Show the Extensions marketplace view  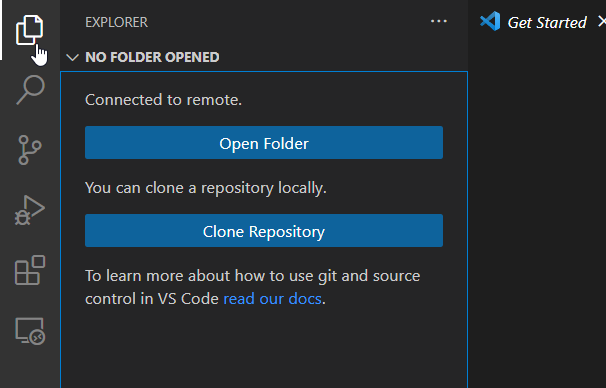pos(30,270)
